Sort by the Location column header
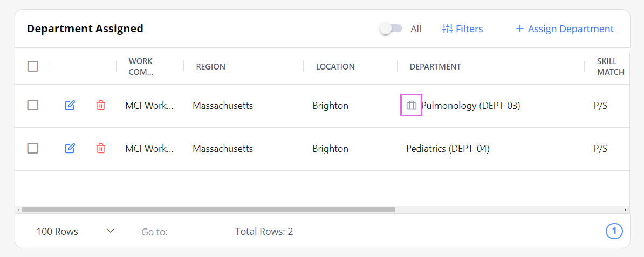644x257 pixels. [335, 66]
